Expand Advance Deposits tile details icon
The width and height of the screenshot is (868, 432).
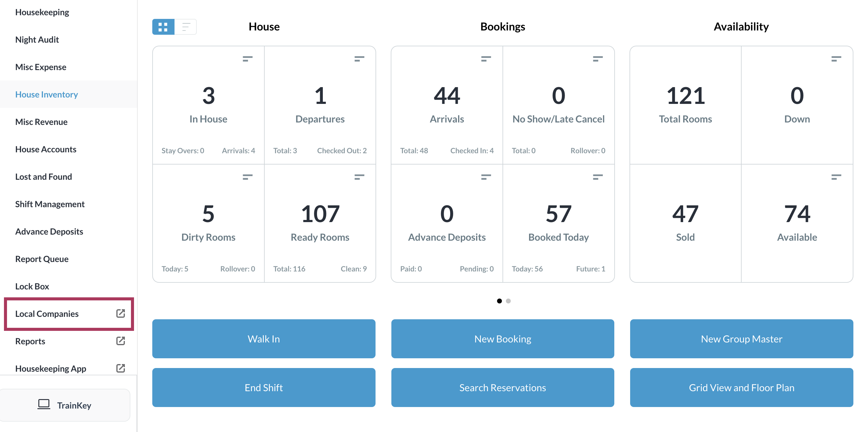[485, 177]
